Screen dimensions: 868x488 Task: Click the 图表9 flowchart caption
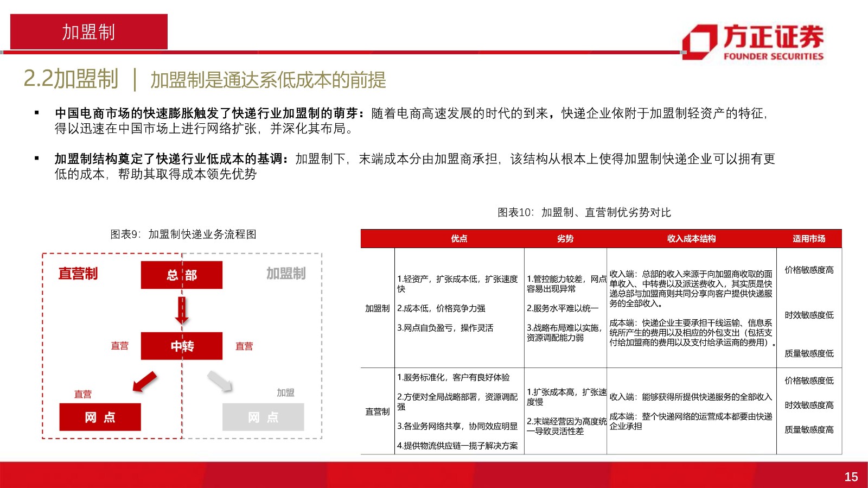tap(183, 234)
